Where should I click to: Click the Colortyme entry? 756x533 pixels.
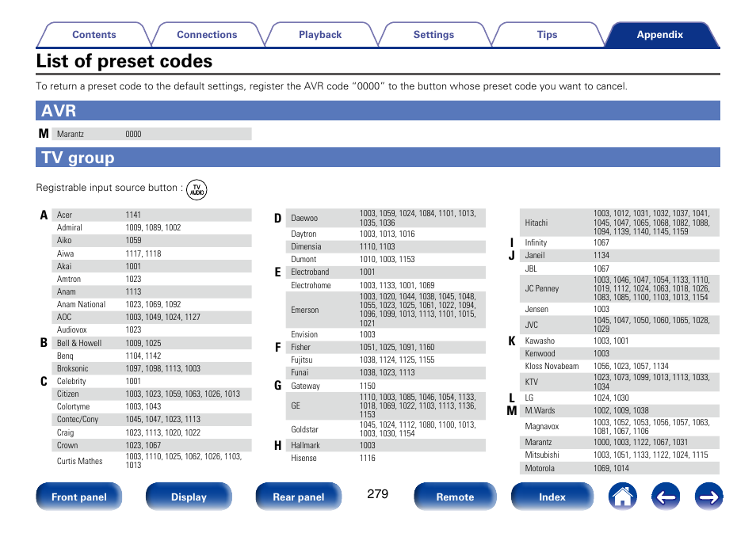151,407
